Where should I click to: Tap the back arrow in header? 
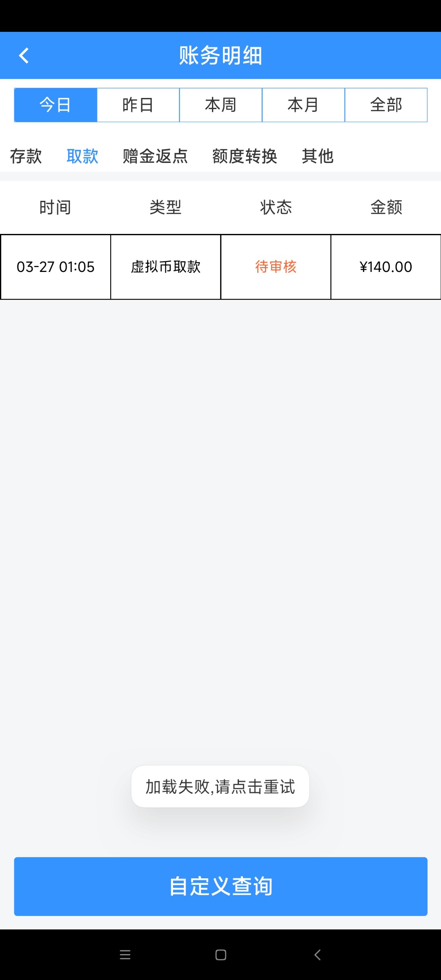coord(24,56)
